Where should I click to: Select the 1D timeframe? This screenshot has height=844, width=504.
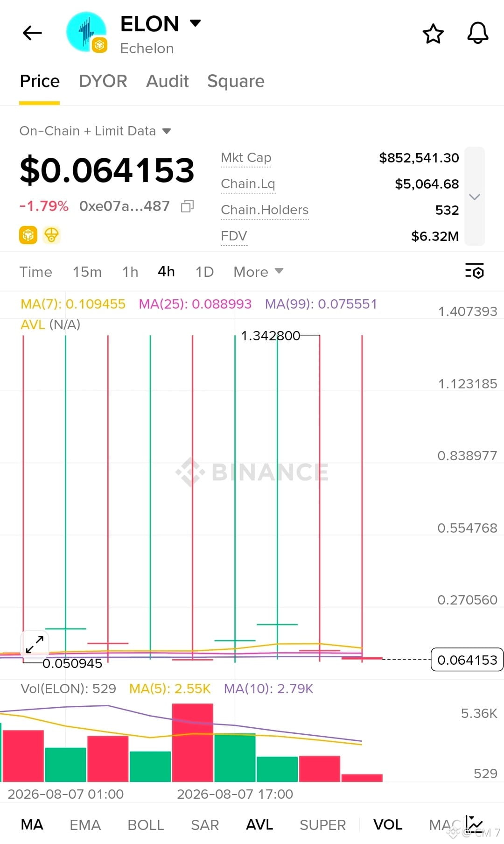pos(204,272)
